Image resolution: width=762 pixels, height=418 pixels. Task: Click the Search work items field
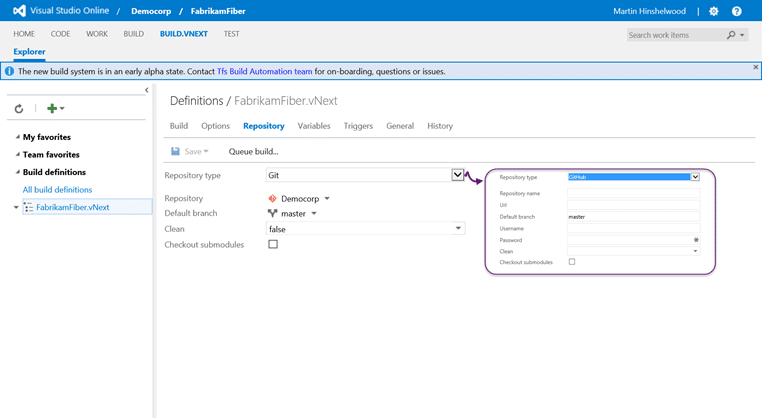(675, 35)
